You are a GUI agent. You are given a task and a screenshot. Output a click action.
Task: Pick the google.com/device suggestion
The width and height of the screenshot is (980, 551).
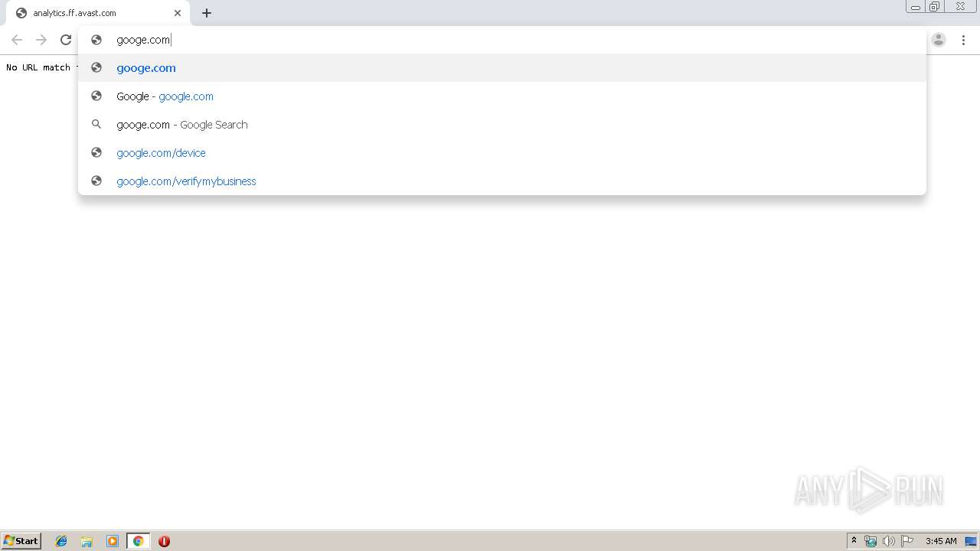pos(502,153)
